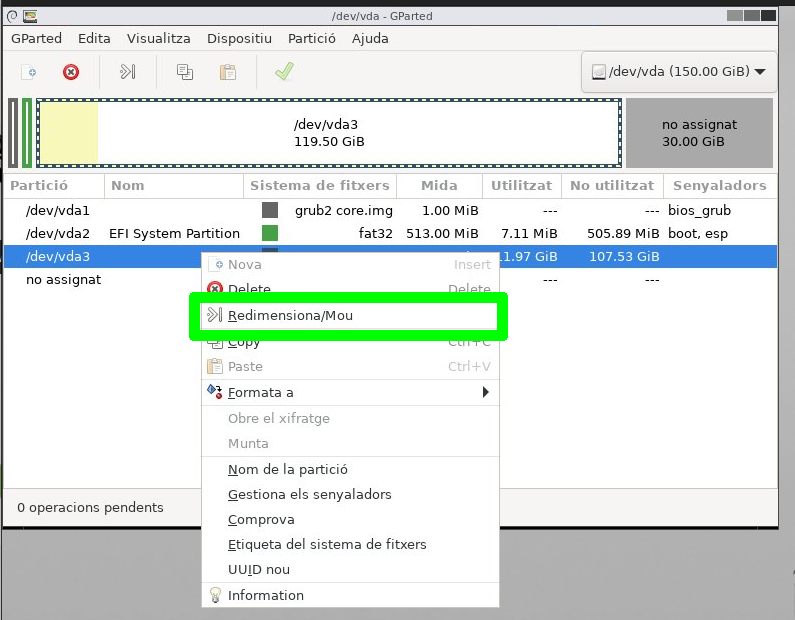Choose "Gestiona els senyaladors" in context menu

(309, 494)
